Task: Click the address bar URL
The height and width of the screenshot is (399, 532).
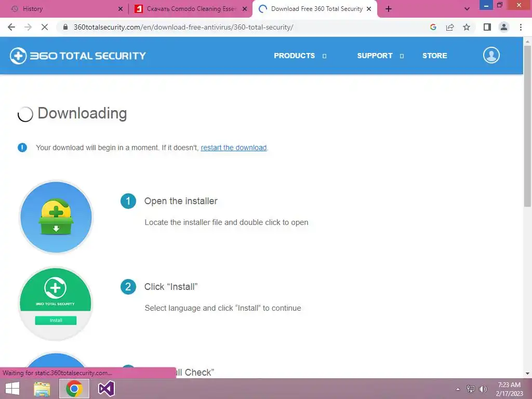Action: click(183, 27)
